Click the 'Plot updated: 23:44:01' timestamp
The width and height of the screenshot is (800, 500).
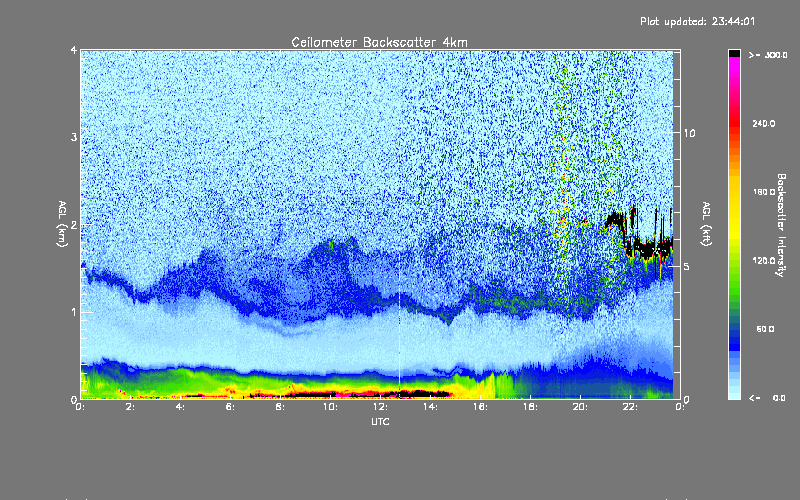pyautogui.click(x=697, y=21)
